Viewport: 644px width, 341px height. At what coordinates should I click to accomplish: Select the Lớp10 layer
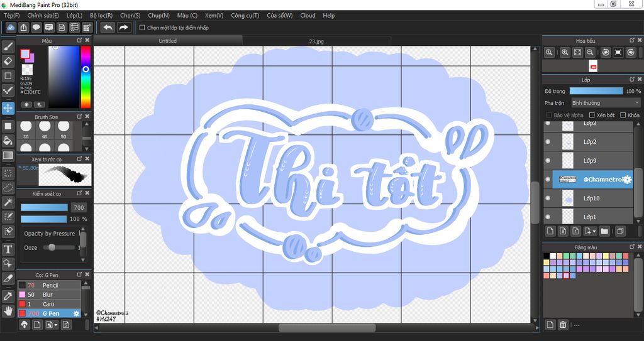pyautogui.click(x=589, y=198)
